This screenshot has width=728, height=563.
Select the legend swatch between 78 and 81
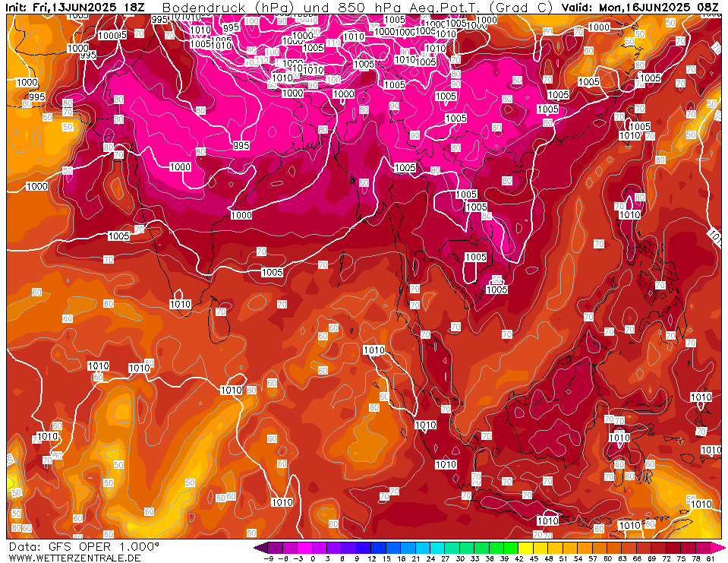point(704,548)
